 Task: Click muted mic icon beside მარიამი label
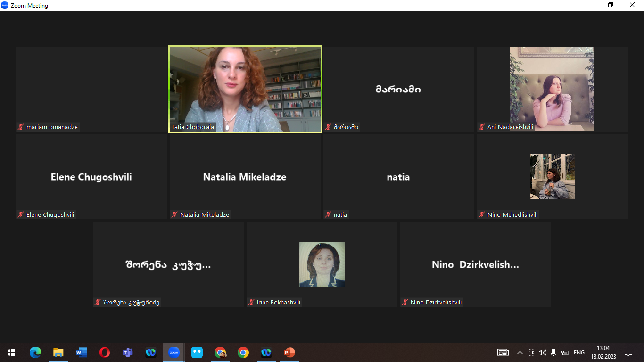click(328, 127)
